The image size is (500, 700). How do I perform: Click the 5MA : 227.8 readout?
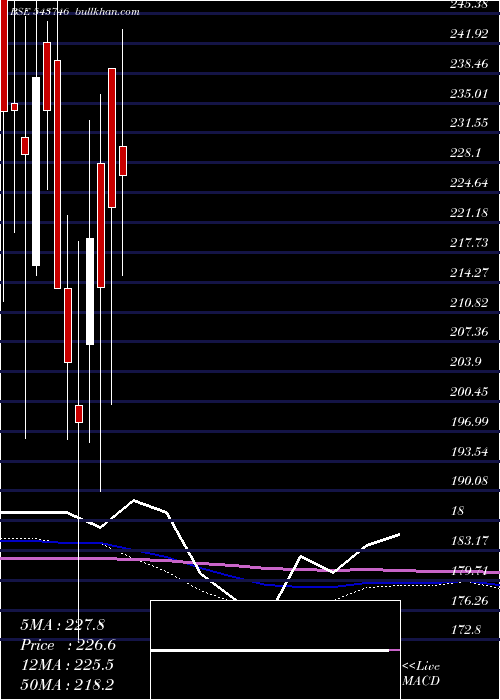(x=62, y=625)
